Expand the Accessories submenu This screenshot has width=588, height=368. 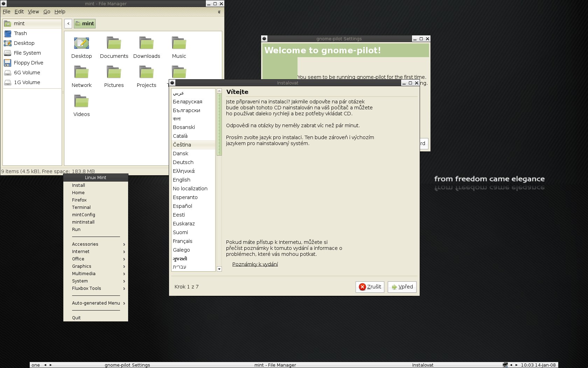96,244
